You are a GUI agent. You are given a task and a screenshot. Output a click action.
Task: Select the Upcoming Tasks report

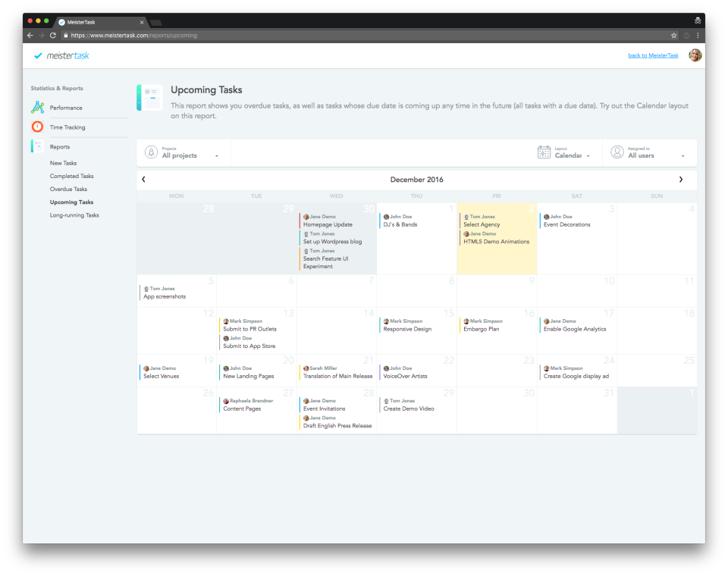point(71,202)
